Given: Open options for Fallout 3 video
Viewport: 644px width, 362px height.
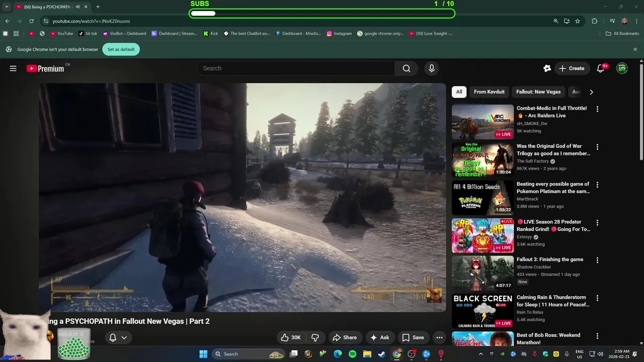Looking at the screenshot, I should point(597,260).
